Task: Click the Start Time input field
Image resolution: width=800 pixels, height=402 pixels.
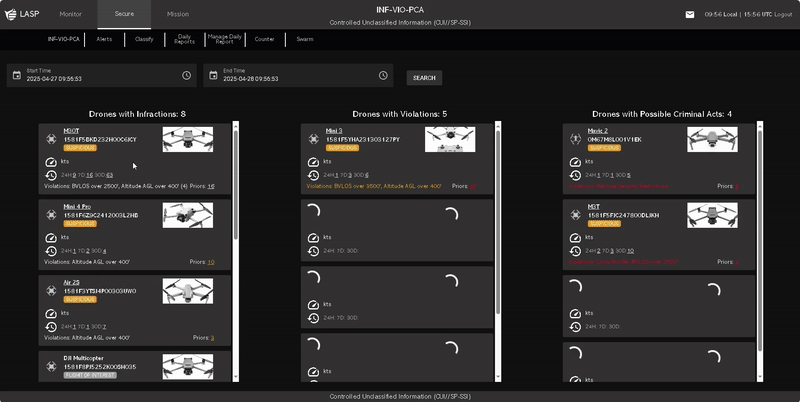Action: [102, 76]
